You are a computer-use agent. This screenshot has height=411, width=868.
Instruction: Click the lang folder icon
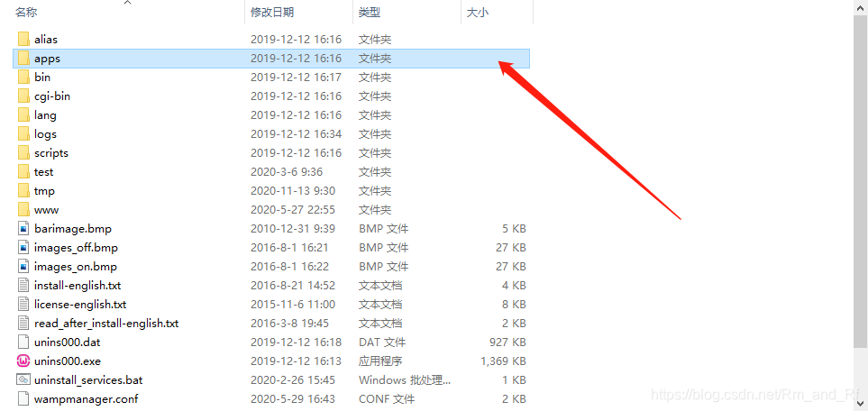[23, 114]
